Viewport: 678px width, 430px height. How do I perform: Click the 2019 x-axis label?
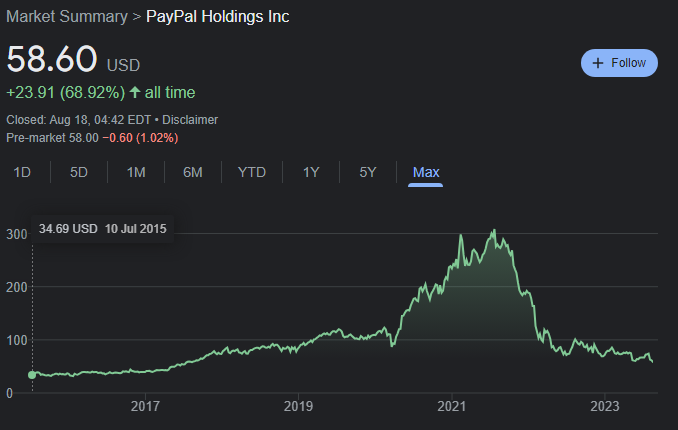(x=298, y=406)
